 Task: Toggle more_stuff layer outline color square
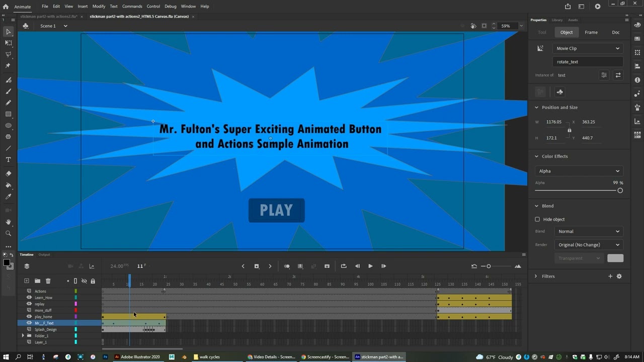coord(76,310)
